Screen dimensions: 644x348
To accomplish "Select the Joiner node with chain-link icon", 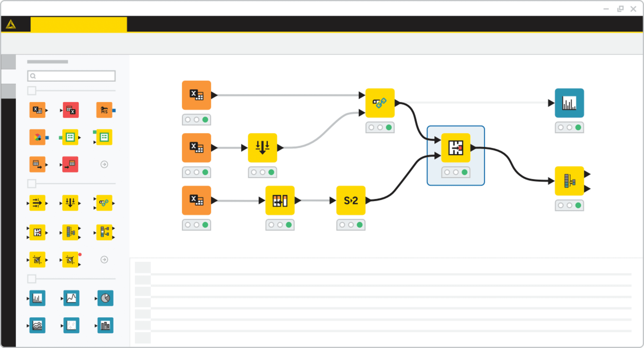I will coord(104,203).
